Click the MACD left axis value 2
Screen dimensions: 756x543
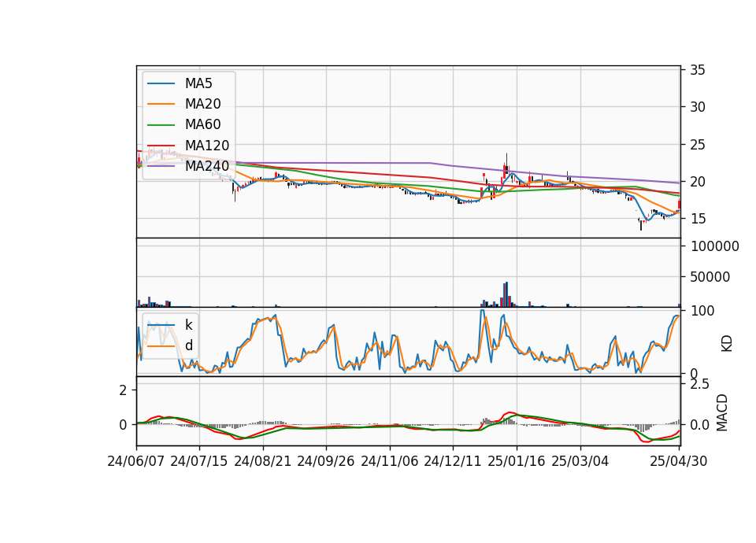tap(123, 390)
